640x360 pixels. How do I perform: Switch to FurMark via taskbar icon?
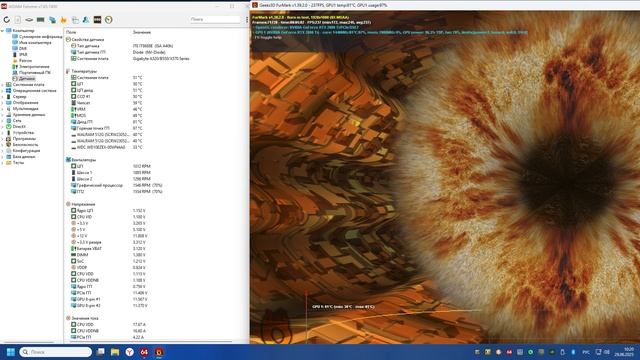pos(159,352)
